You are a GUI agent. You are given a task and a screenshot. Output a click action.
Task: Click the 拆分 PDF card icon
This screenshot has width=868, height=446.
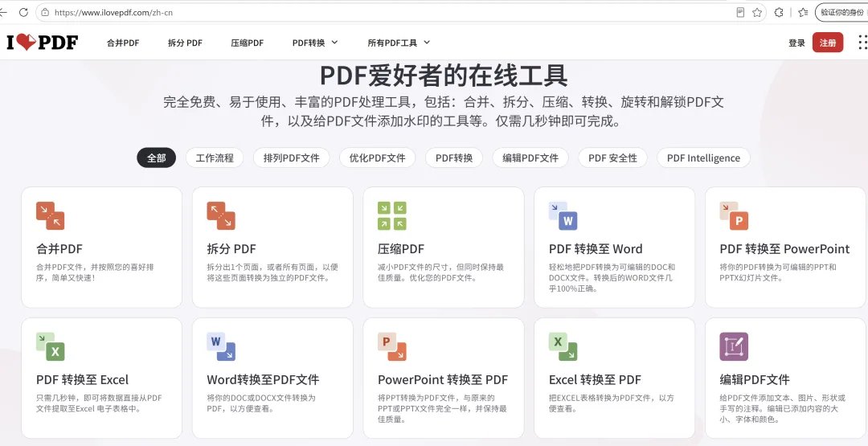click(221, 216)
